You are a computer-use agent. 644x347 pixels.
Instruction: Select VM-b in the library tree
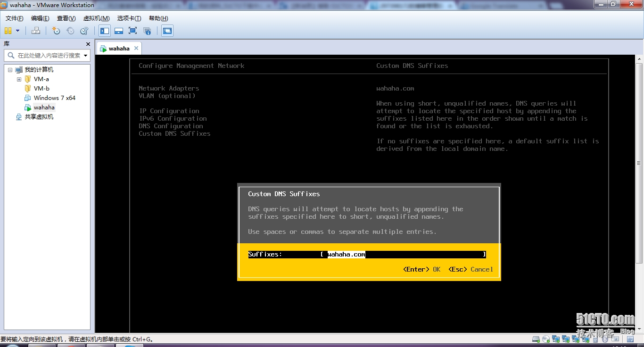point(41,89)
